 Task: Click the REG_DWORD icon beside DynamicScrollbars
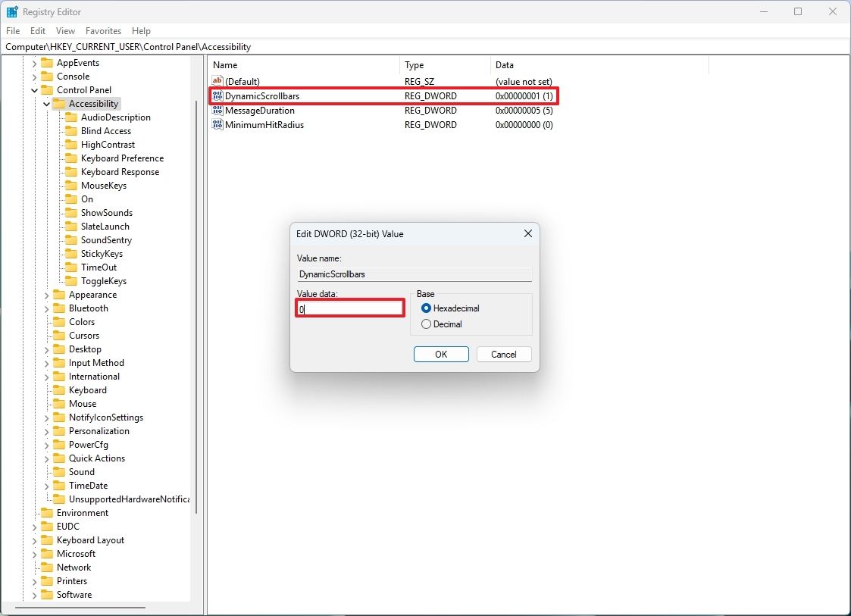217,96
